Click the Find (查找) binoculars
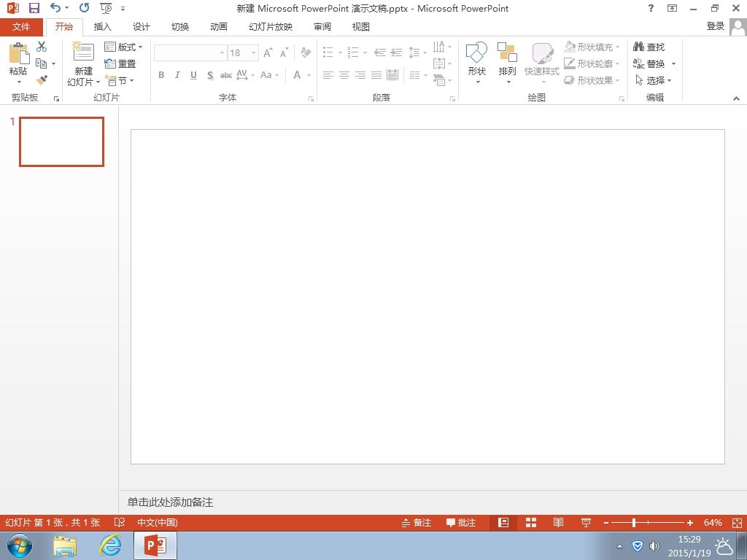 point(638,47)
